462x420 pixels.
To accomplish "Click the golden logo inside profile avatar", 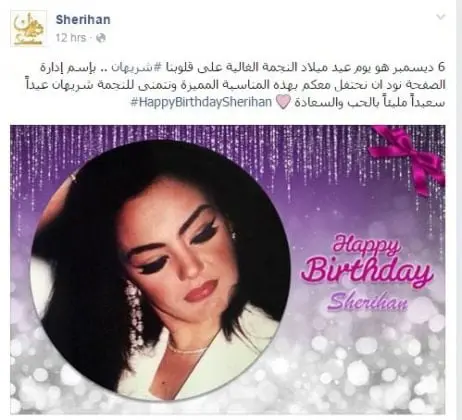I will tap(29, 29).
